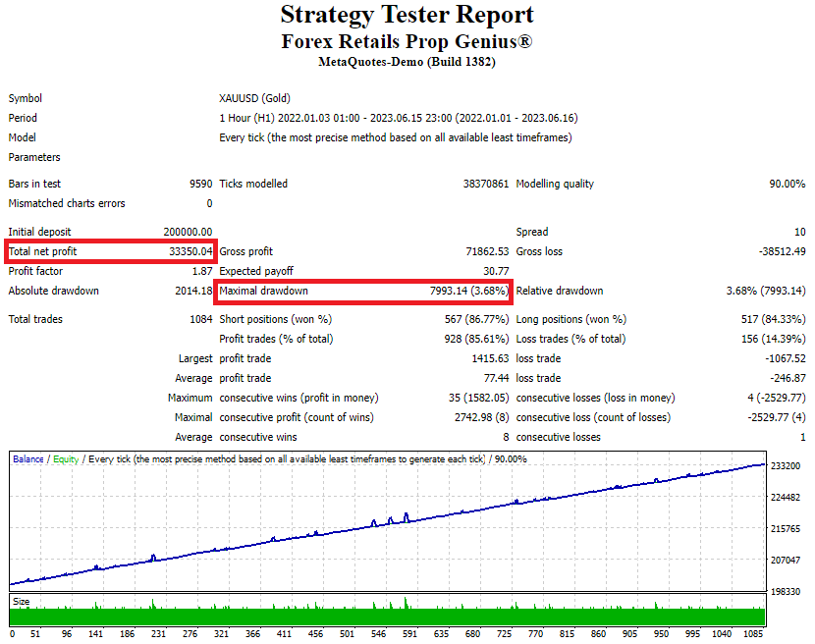Click Loss trades value 156 (14.39%)
Screen dimensions: 815x644
[773, 339]
